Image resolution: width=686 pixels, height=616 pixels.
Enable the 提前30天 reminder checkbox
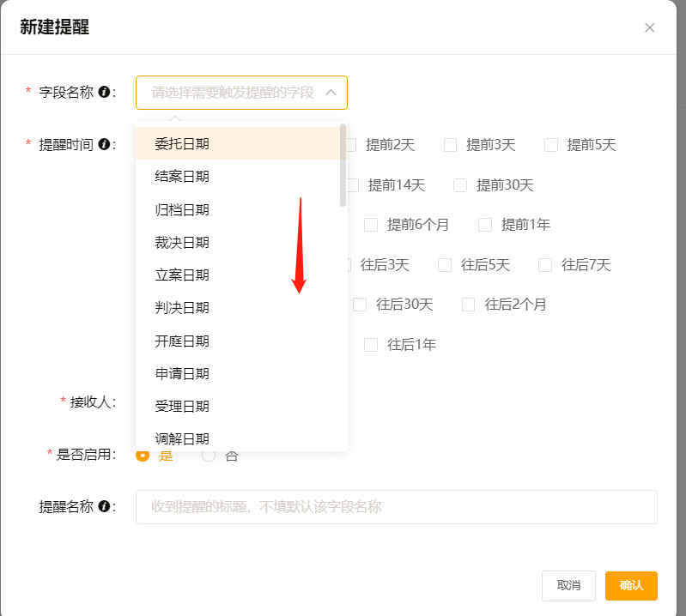click(460, 185)
